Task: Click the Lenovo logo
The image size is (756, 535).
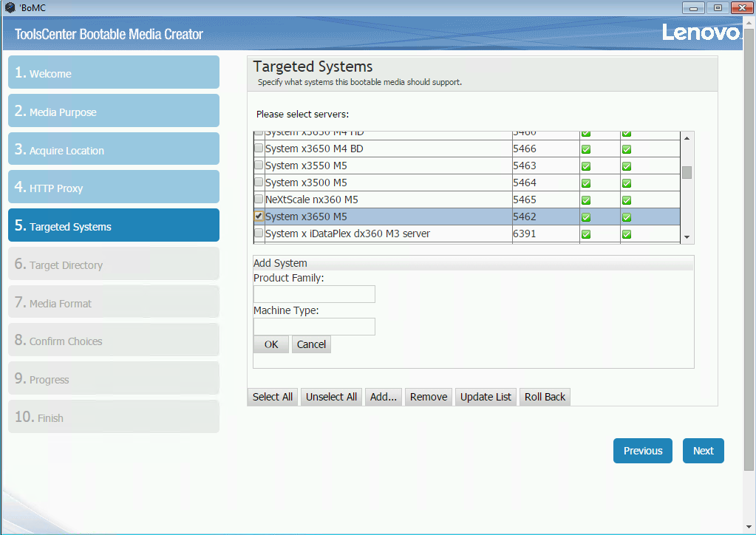Action: [701, 33]
